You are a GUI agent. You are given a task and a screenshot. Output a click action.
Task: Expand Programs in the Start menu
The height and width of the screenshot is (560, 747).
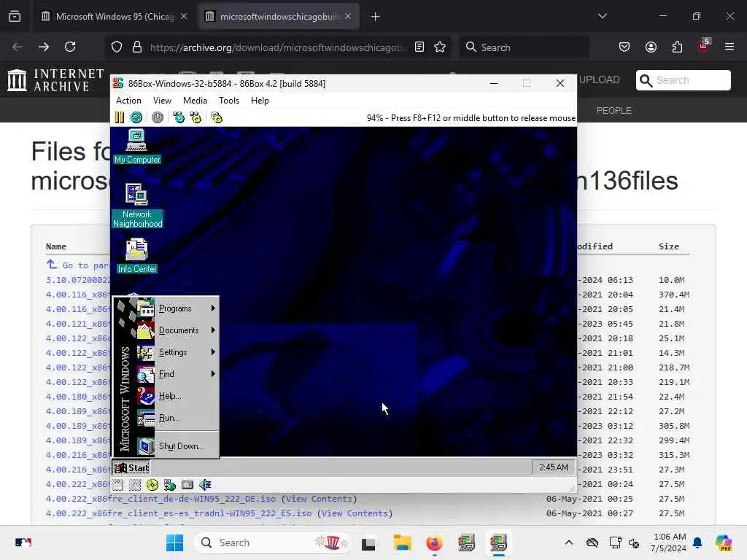point(177,308)
